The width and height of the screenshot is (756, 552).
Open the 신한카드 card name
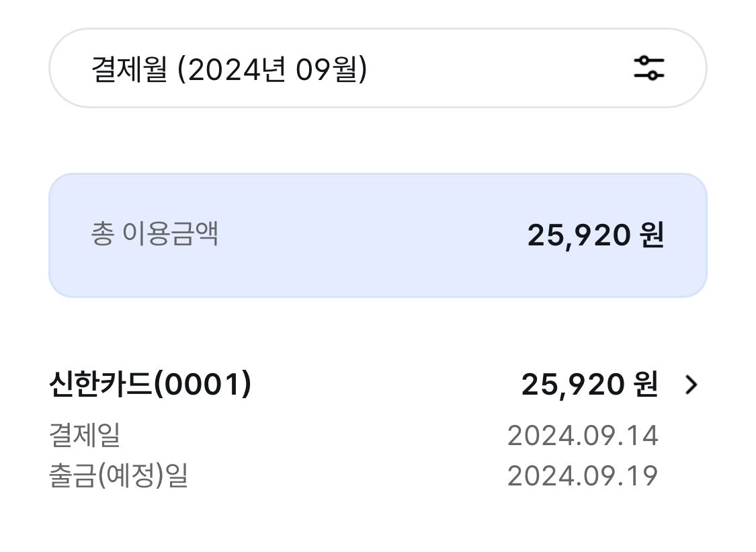[101, 385]
